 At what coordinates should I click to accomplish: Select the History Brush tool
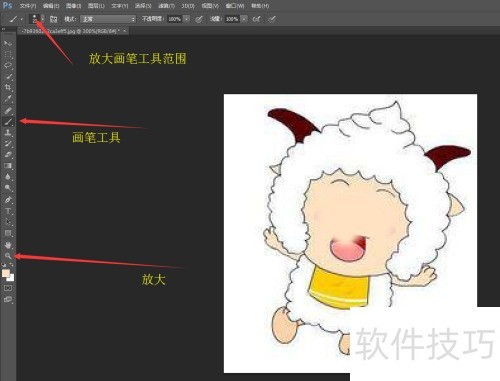(8, 144)
